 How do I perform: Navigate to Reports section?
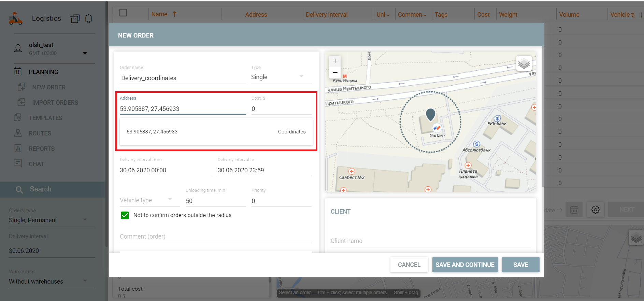[42, 149]
